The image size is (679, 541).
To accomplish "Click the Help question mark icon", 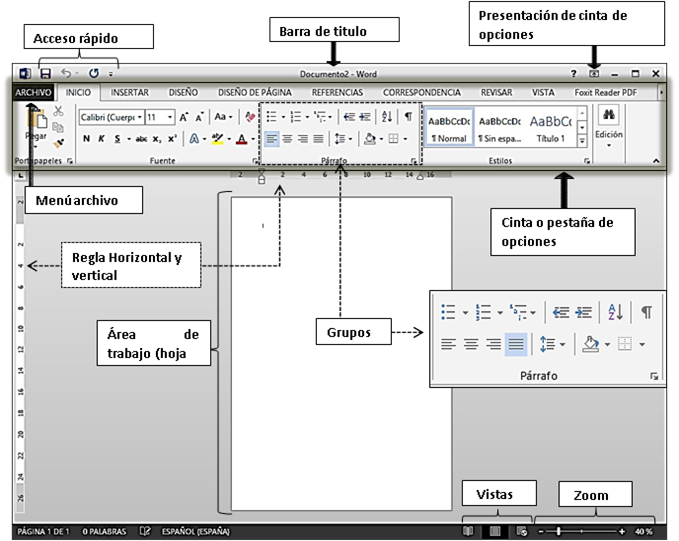I will pyautogui.click(x=573, y=74).
